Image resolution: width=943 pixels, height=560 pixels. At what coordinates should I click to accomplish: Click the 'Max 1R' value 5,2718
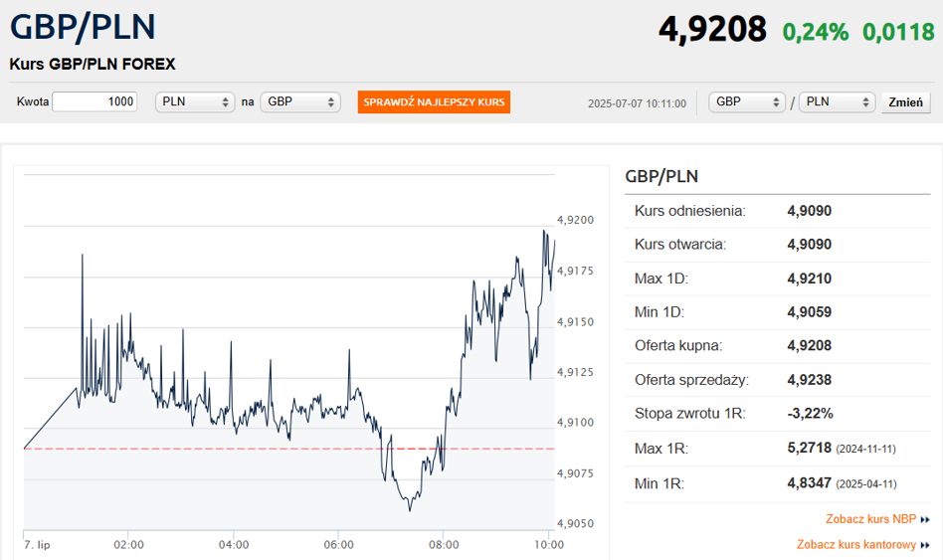coord(810,449)
